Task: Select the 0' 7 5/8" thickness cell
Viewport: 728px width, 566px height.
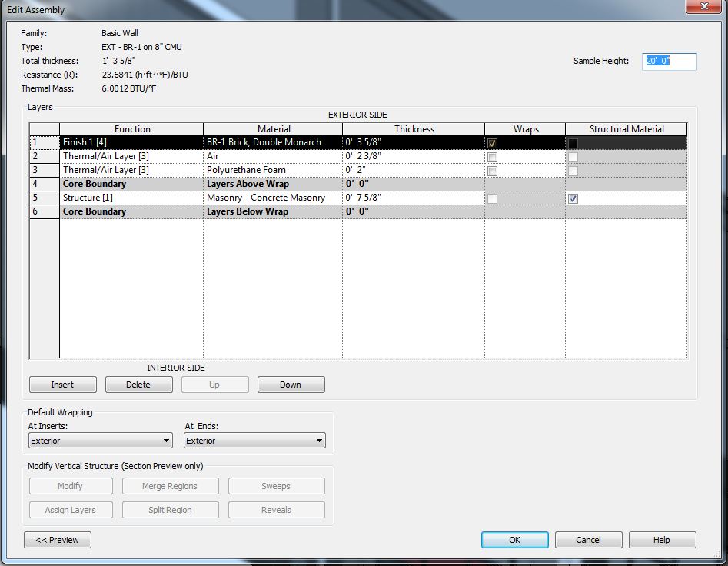Action: pyautogui.click(x=414, y=198)
